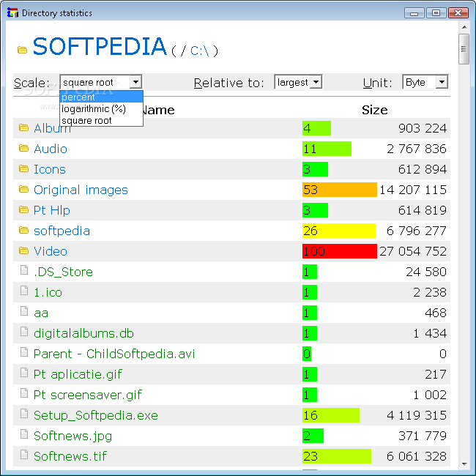Click the folder icon beside SOFTPEDIA heading
Screen dimensions: 476x476
coord(22,50)
